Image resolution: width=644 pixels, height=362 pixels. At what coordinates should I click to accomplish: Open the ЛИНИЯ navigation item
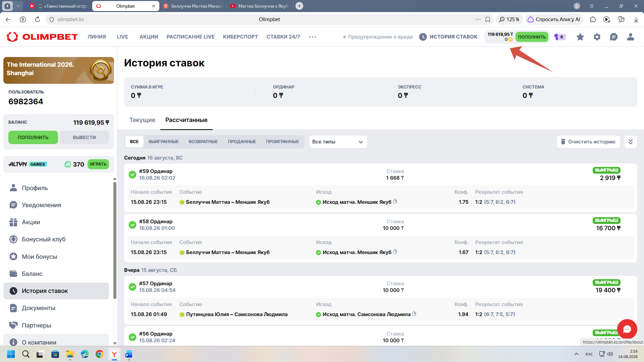(97, 37)
